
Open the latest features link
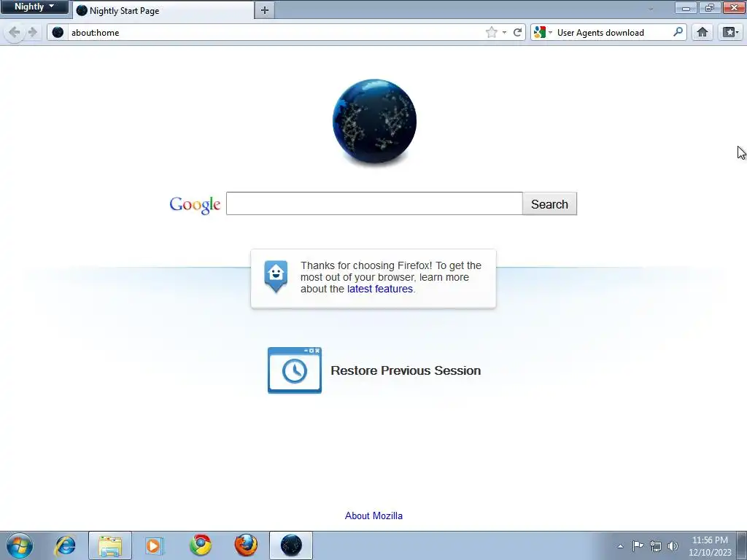(379, 289)
